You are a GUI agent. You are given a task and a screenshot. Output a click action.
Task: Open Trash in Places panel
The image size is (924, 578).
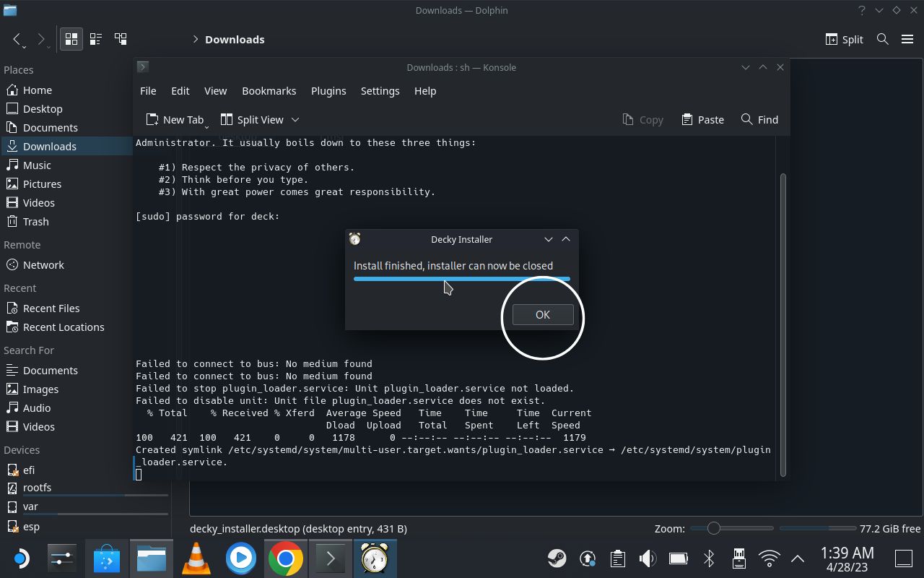coord(66,221)
